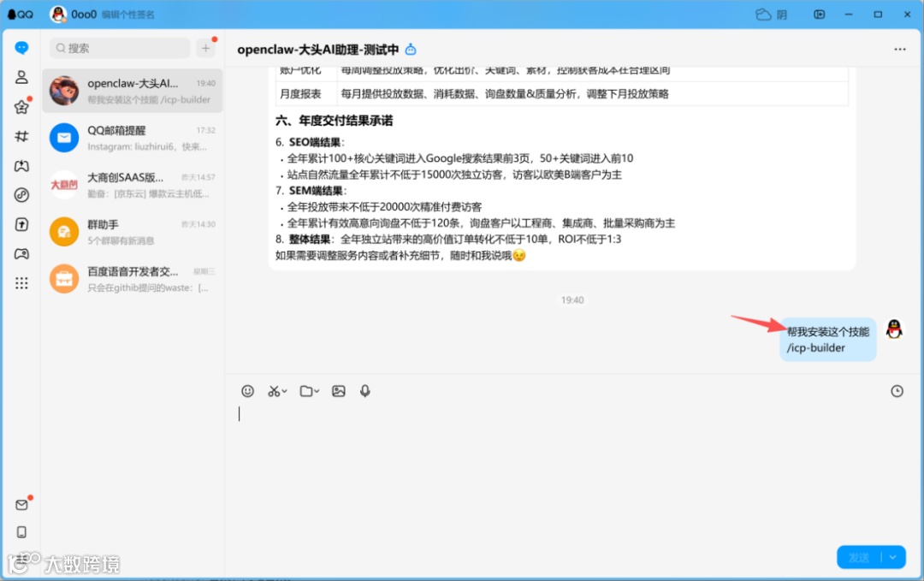Open the upload-arrow icon in sidebar
The image size is (924, 581).
pos(21,224)
